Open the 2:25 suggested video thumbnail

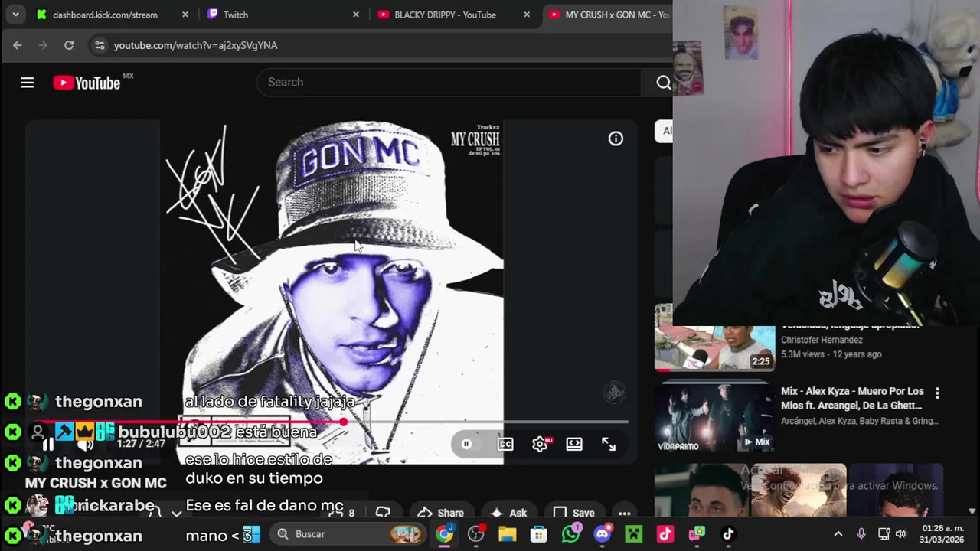pyautogui.click(x=714, y=337)
